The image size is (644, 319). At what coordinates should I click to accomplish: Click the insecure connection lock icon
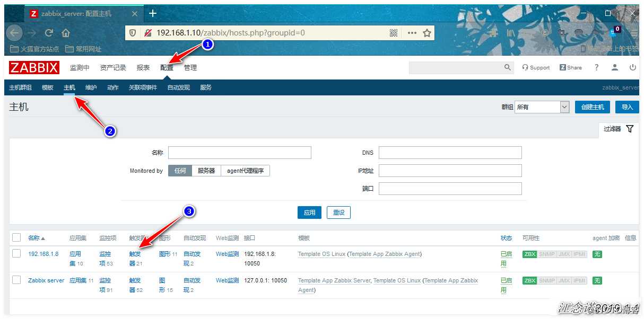point(147,33)
